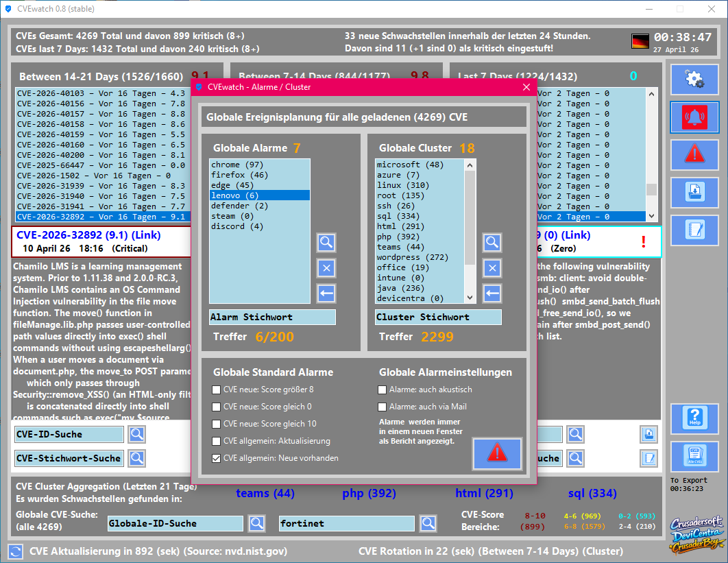Close the Alarme / Cluster dialog
This screenshot has width=728, height=563.
526,87
